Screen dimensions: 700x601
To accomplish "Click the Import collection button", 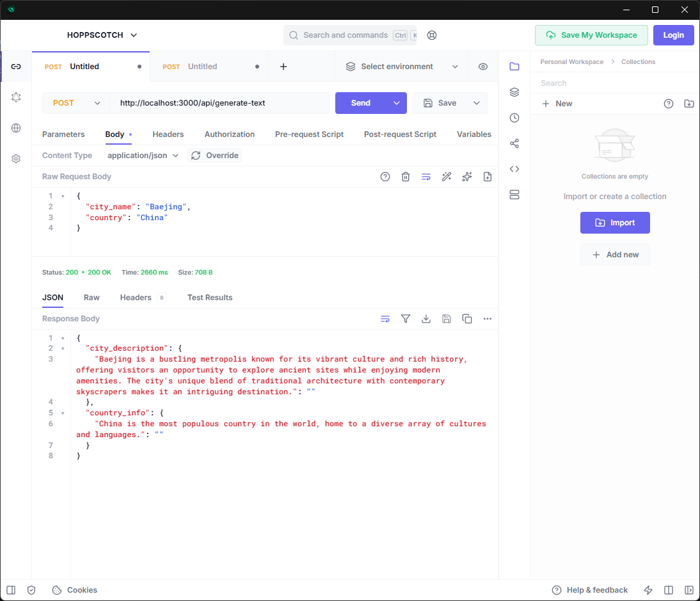I will 615,223.
